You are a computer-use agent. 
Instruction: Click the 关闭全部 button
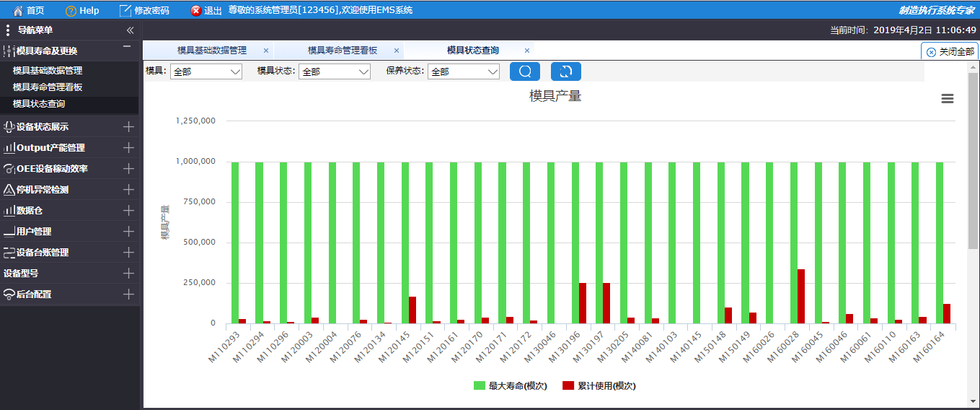(x=950, y=52)
